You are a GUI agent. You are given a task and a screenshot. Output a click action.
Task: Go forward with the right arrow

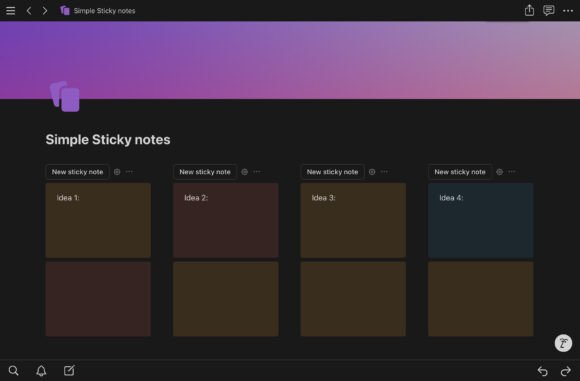45,11
